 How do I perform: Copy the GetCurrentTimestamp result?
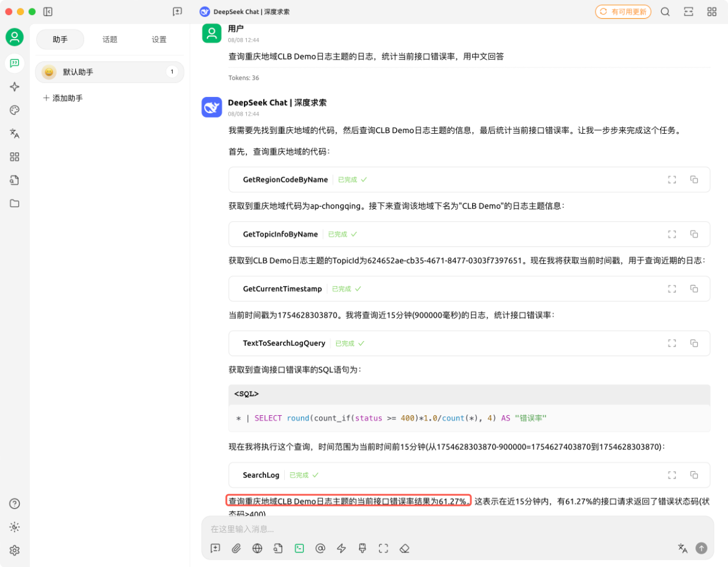tap(694, 289)
